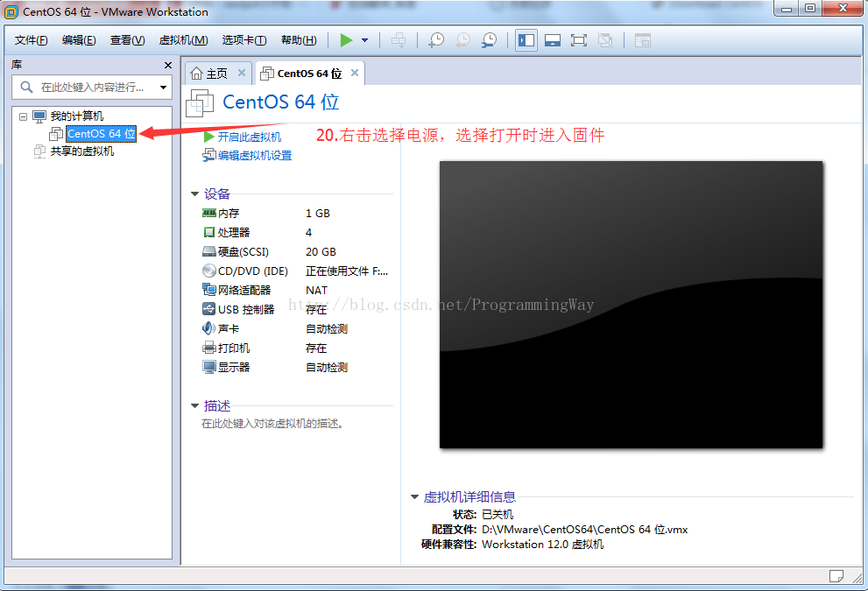Open the power options dropdown arrow

click(x=364, y=40)
